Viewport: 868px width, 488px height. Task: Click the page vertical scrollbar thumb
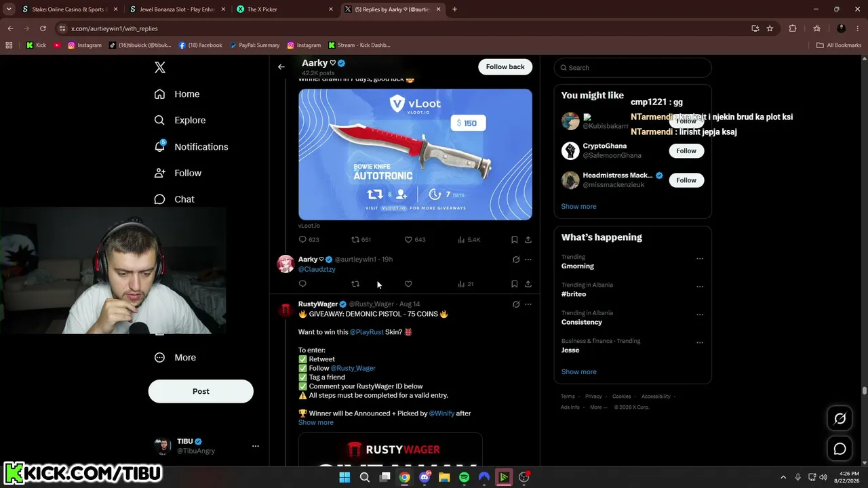tap(864, 391)
